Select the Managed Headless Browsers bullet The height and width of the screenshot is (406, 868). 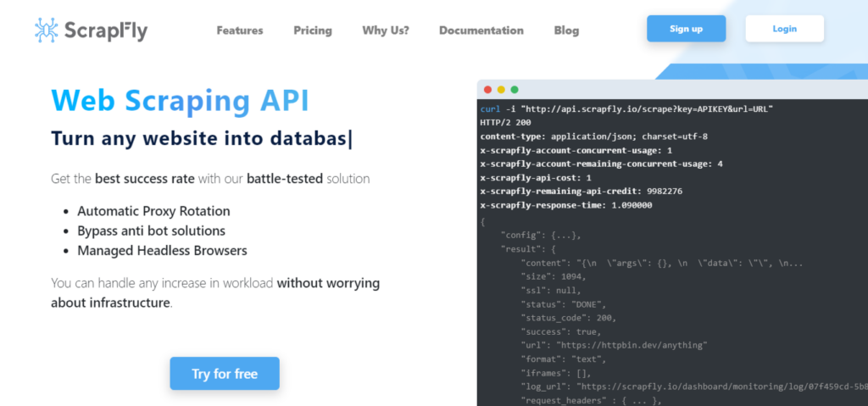click(x=162, y=250)
